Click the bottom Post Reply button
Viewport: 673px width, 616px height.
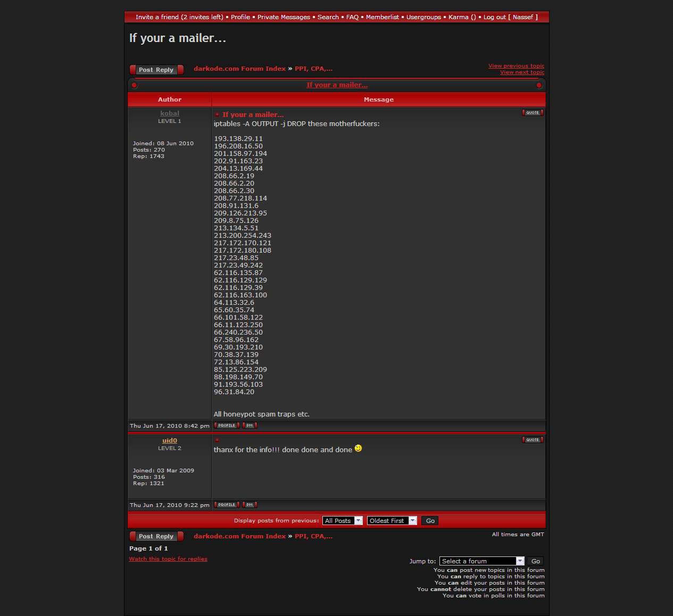(156, 536)
